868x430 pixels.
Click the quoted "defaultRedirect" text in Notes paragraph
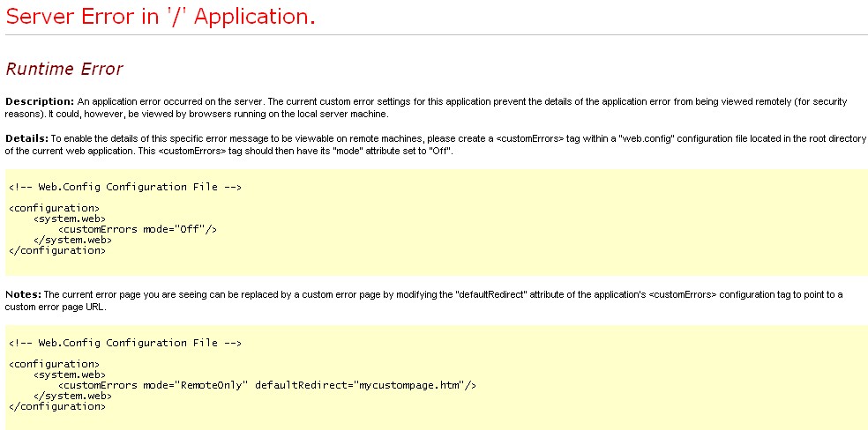point(485,294)
